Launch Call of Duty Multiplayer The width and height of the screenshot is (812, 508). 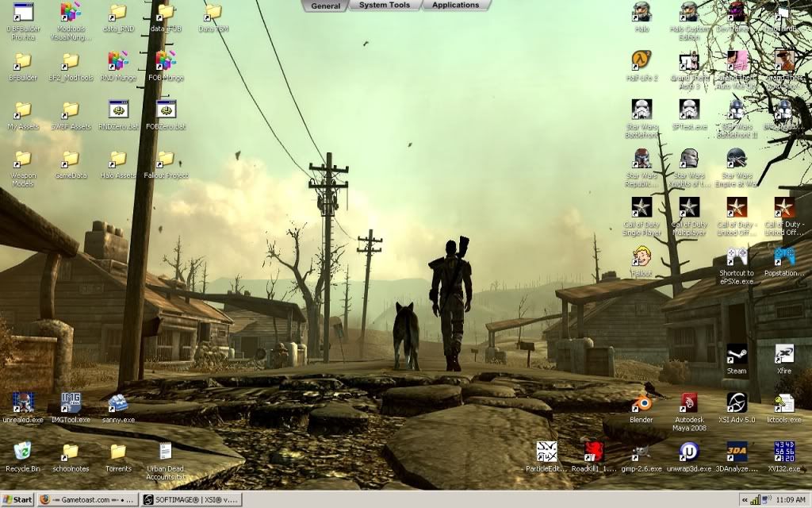[x=689, y=216]
